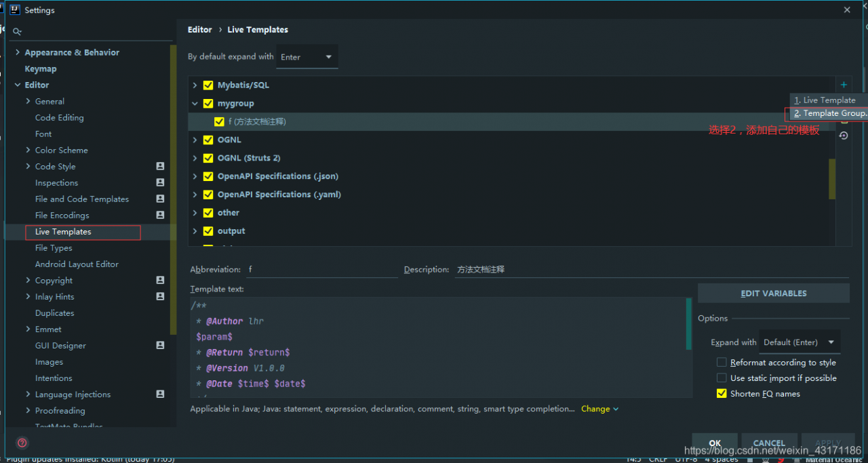Image resolution: width=868 pixels, height=463 pixels.
Task: Click the IntelliJ icon in the title bar
Action: (15, 9)
